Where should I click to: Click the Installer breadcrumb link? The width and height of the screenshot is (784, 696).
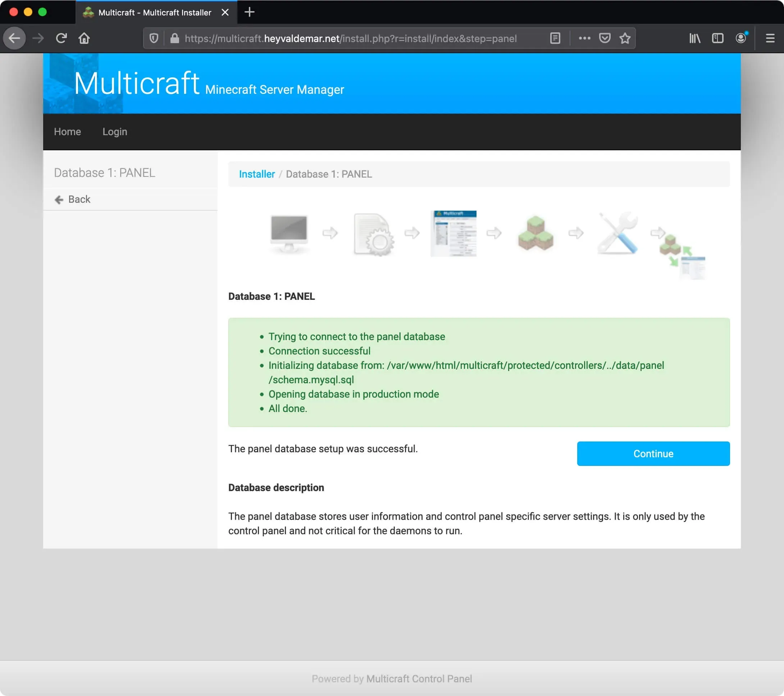point(257,174)
